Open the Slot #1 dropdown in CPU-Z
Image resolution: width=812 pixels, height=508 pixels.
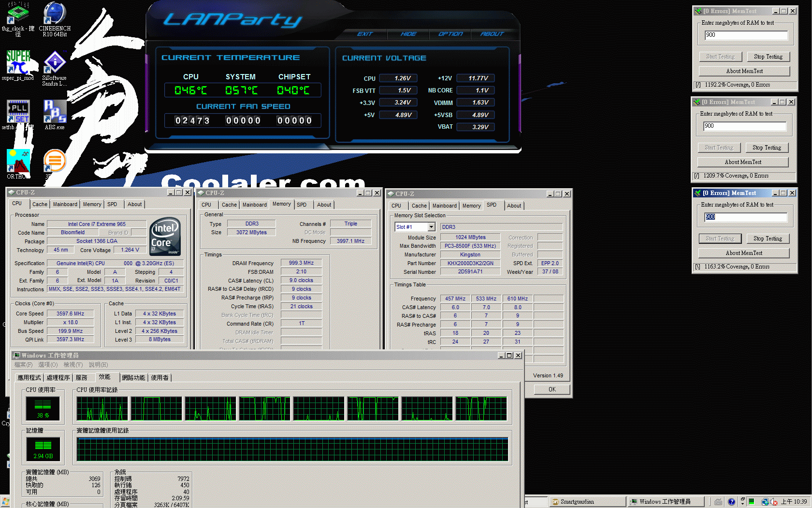[431, 227]
